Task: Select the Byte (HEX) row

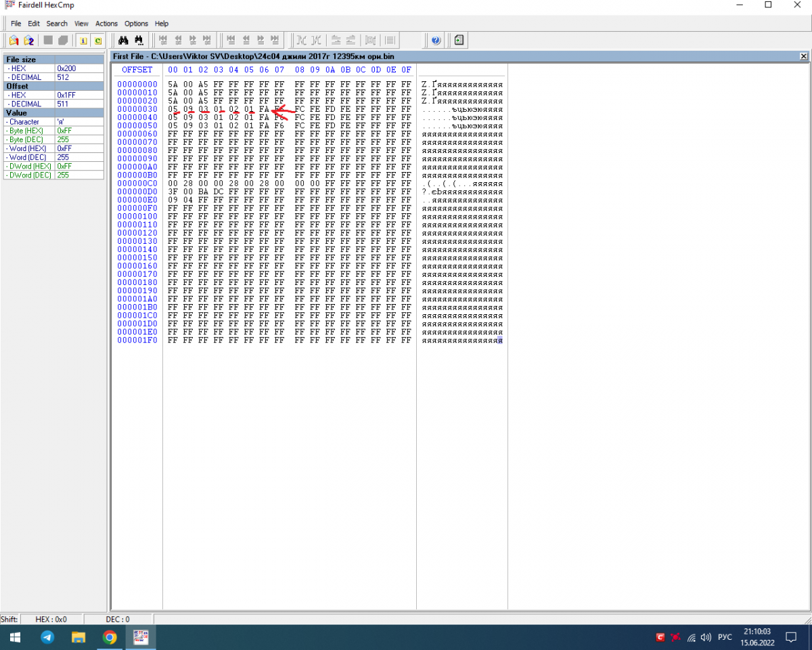Action: tap(53, 131)
